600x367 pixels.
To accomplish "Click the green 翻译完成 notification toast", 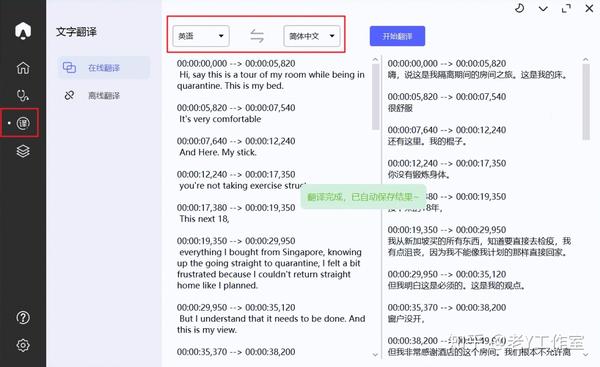I will [x=363, y=197].
